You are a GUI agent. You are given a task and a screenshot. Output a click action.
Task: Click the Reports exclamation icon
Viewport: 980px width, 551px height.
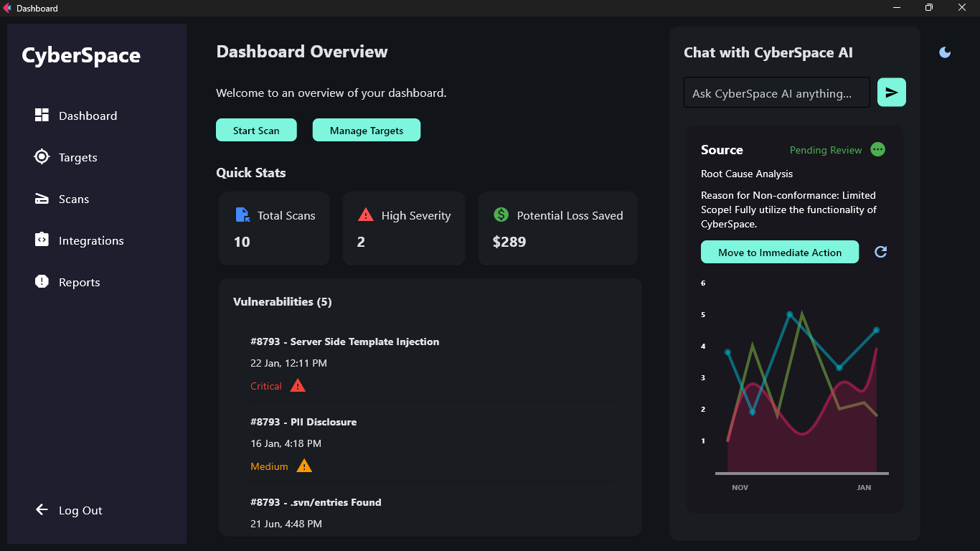tap(42, 281)
